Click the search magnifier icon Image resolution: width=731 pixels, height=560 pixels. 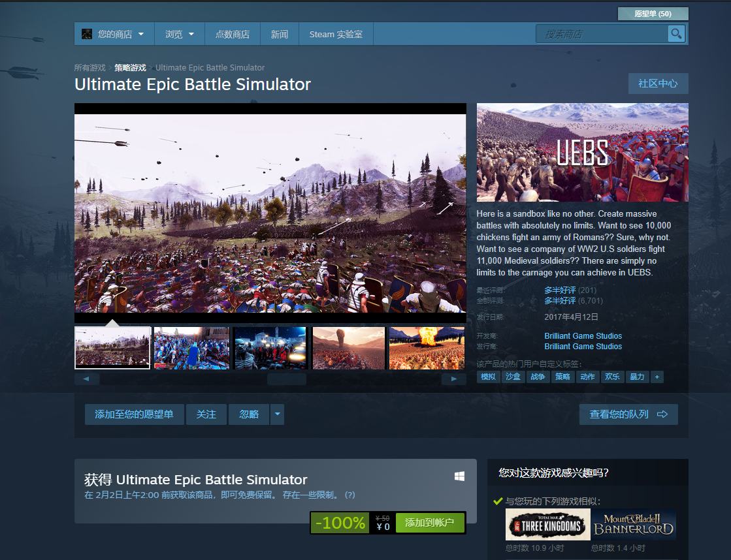click(x=676, y=33)
